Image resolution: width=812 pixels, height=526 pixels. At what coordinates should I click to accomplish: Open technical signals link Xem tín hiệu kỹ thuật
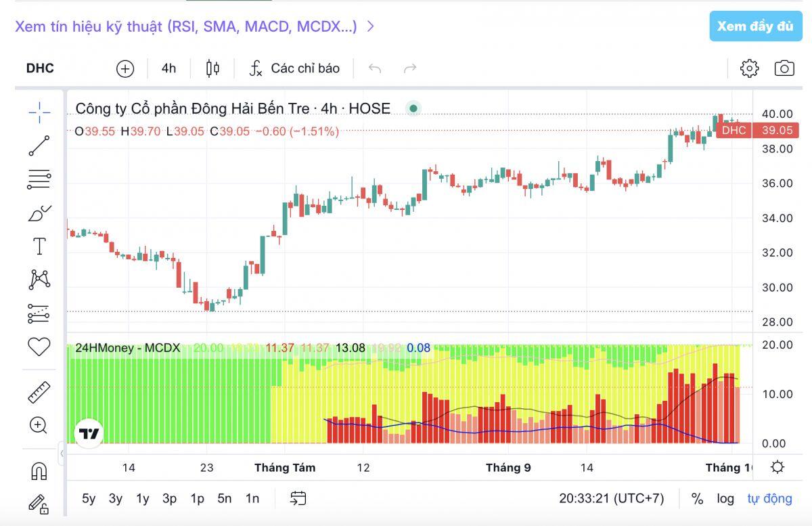[x=195, y=26]
